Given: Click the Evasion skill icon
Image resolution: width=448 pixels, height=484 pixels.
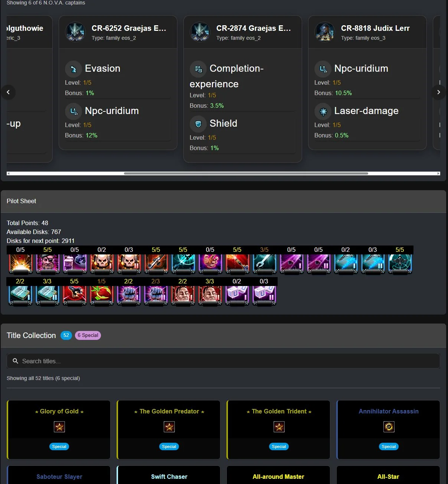Looking at the screenshot, I should pyautogui.click(x=73, y=69).
